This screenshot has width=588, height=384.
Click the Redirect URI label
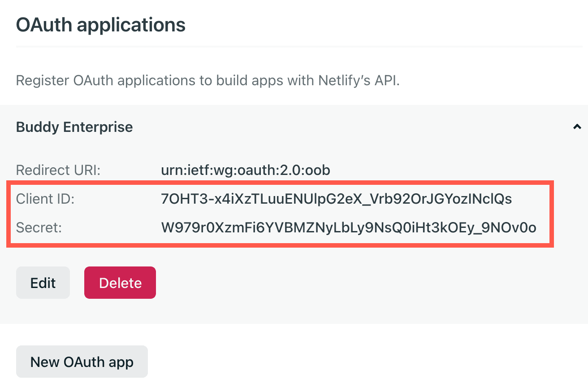pyautogui.click(x=58, y=170)
